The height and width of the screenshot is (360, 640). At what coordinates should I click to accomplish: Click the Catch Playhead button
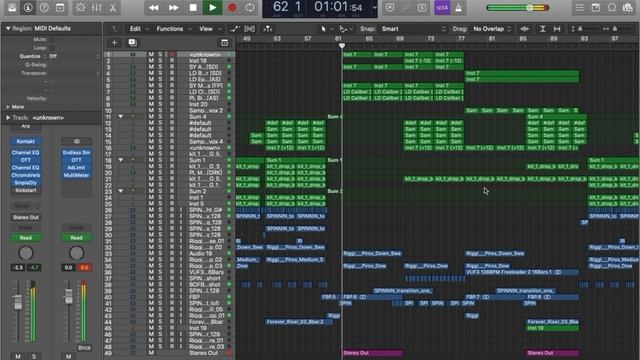point(268,29)
